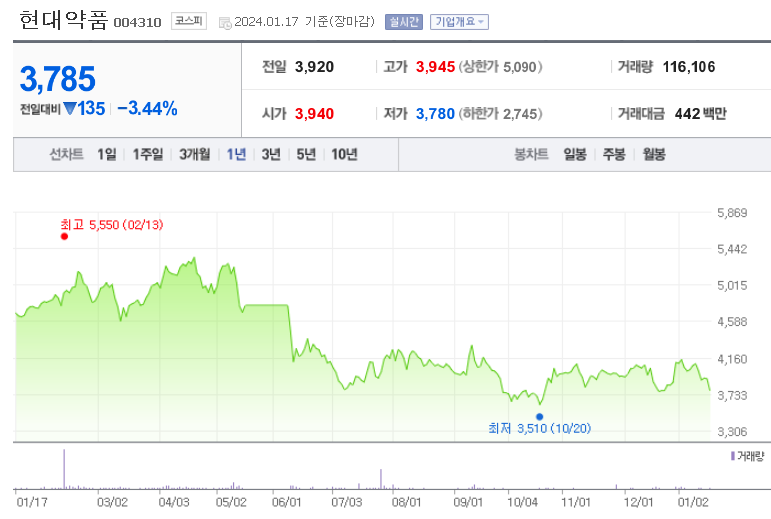Viewport: 771px width, 519px height.
Task: Click the 코스피 market label
Action: [x=189, y=21]
